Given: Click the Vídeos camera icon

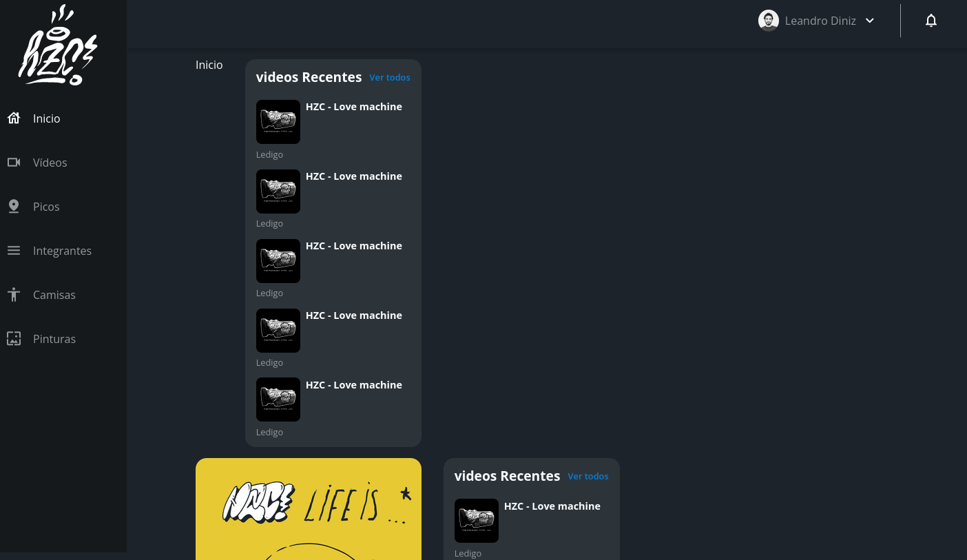Looking at the screenshot, I should [x=14, y=163].
